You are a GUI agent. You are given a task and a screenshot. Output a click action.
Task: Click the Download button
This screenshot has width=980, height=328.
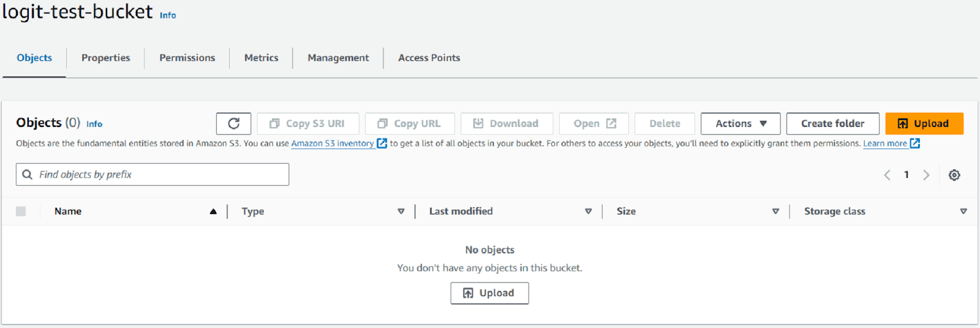[x=507, y=123]
